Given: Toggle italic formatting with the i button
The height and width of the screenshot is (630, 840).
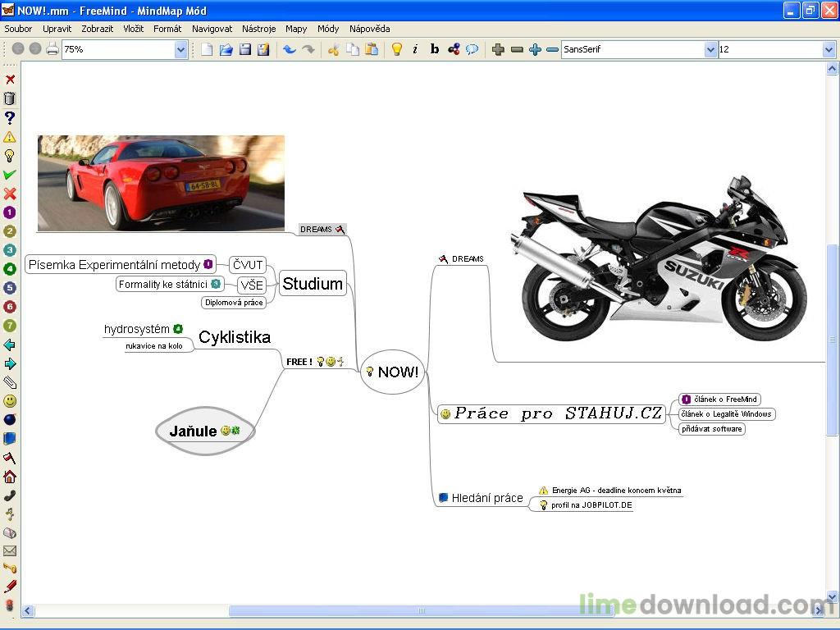Looking at the screenshot, I should pyautogui.click(x=415, y=49).
